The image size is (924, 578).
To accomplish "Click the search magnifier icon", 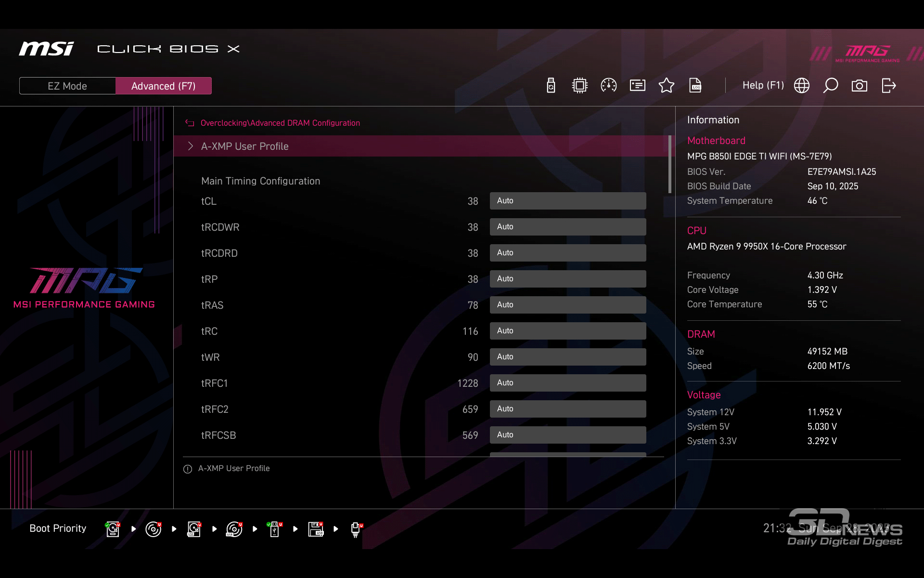I will pos(831,86).
